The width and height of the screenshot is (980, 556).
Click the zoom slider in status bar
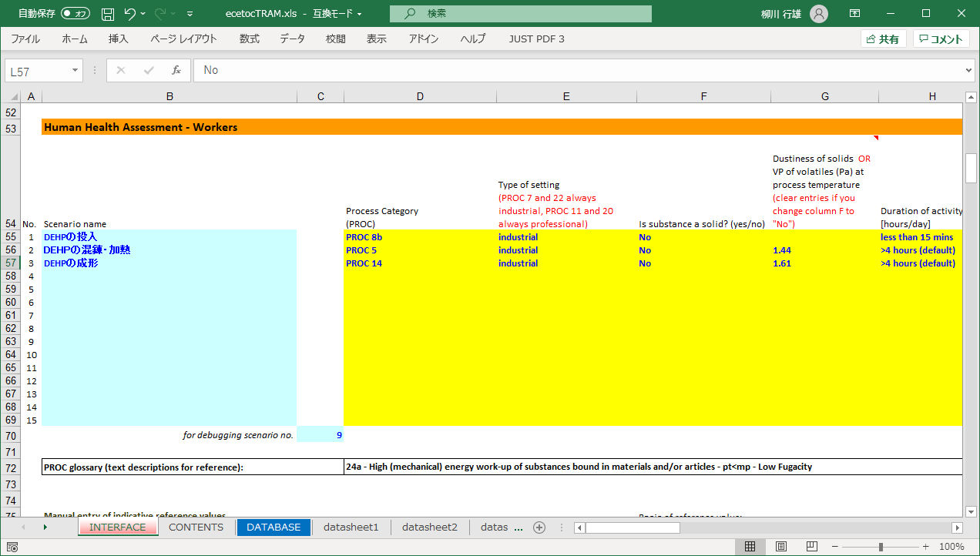(880, 546)
